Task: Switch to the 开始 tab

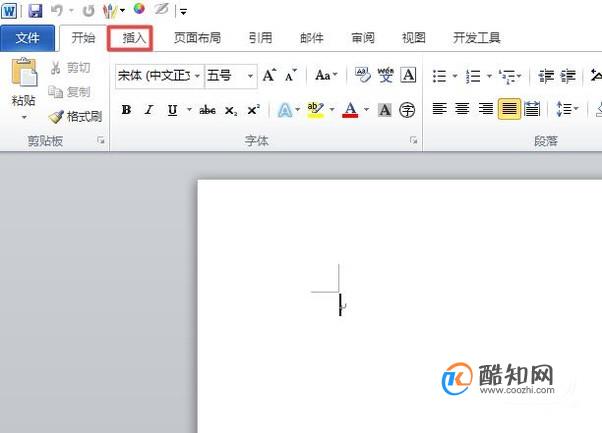Action: point(83,38)
